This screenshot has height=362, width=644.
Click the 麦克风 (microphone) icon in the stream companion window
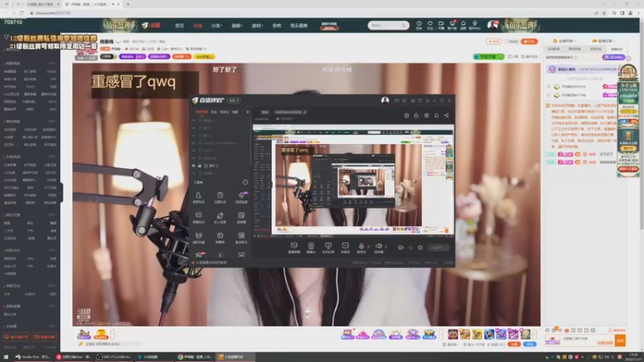point(361,248)
